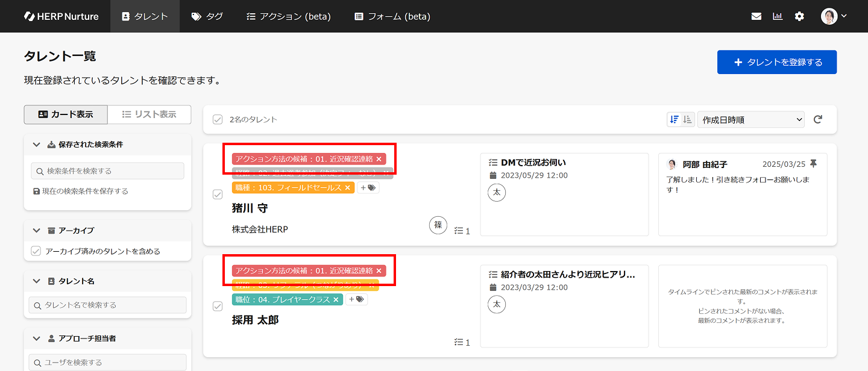Toggle the select-all talents checkbox
The height and width of the screenshot is (371, 868).
tap(218, 119)
